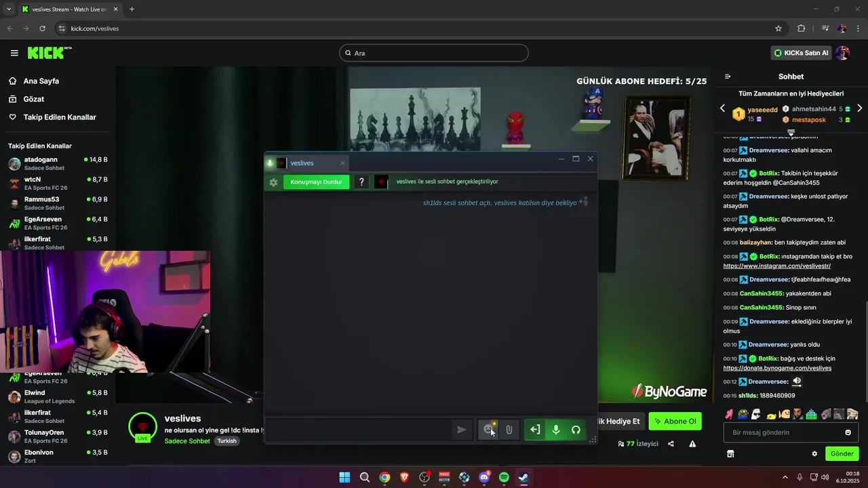
Task: Close the veslives chat tab in Steam
Action: click(x=342, y=163)
